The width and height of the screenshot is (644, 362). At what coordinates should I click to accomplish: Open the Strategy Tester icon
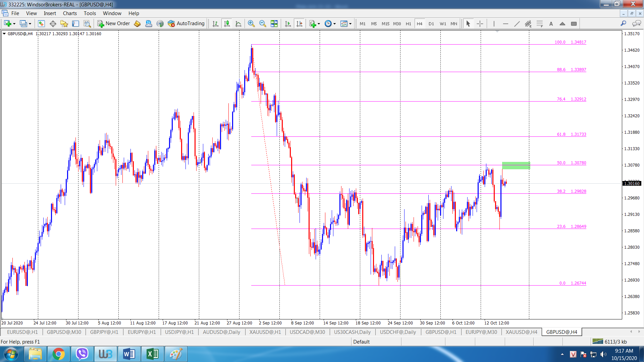(x=87, y=23)
